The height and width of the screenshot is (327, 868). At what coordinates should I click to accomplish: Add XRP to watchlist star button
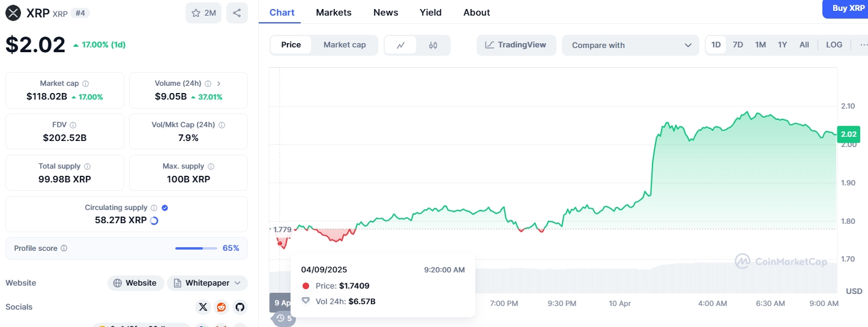tap(203, 13)
